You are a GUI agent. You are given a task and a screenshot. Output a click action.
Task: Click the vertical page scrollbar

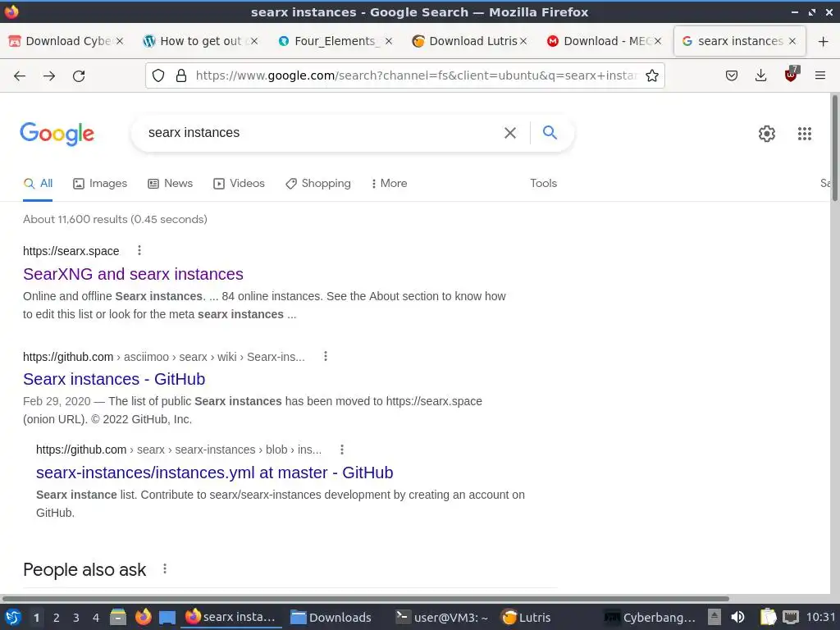click(x=834, y=148)
